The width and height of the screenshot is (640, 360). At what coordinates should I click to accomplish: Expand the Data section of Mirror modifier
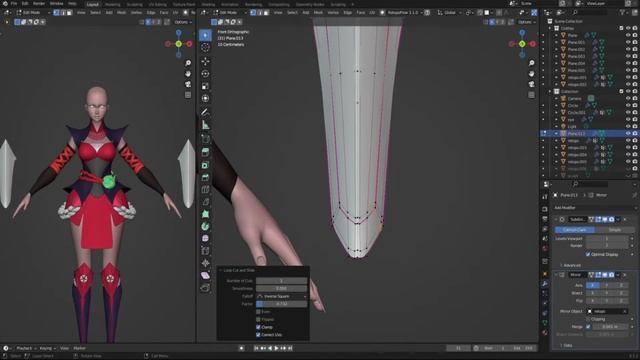567,345
